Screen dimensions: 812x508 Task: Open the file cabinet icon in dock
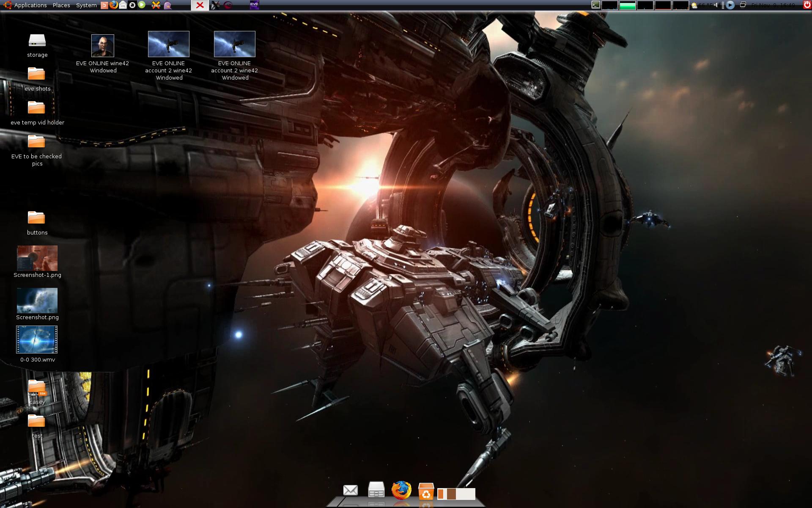pyautogui.click(x=376, y=490)
